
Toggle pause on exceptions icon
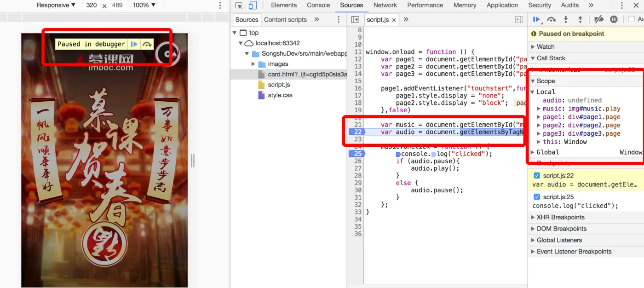[614, 19]
